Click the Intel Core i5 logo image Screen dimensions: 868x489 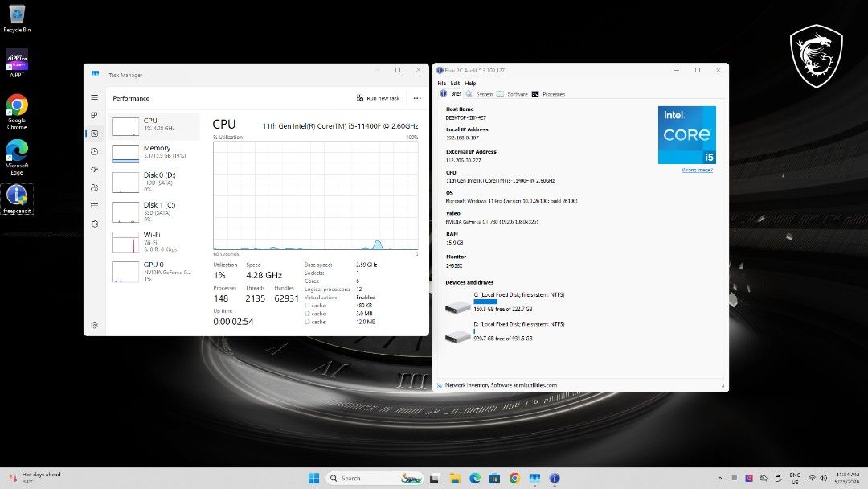[x=687, y=135]
